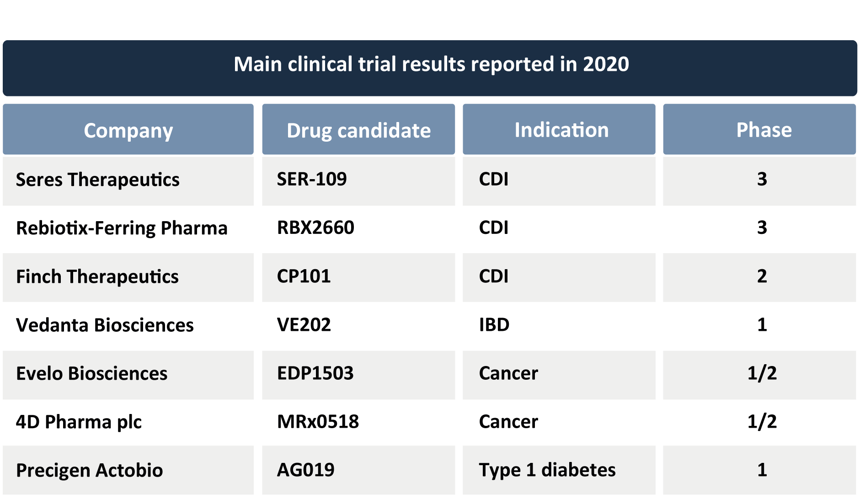Click the Type 1 diabetes indication cell
Image resolution: width=865 pixels, height=504 pixels.
click(x=547, y=470)
